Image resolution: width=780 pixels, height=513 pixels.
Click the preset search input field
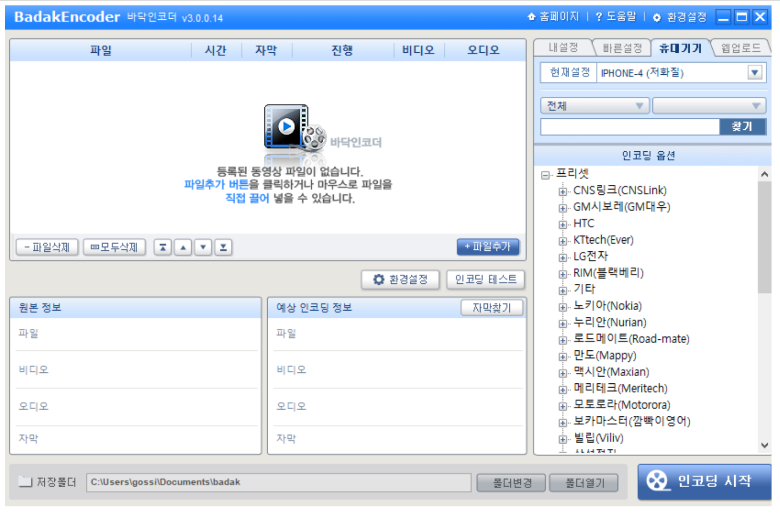pyautogui.click(x=630, y=127)
